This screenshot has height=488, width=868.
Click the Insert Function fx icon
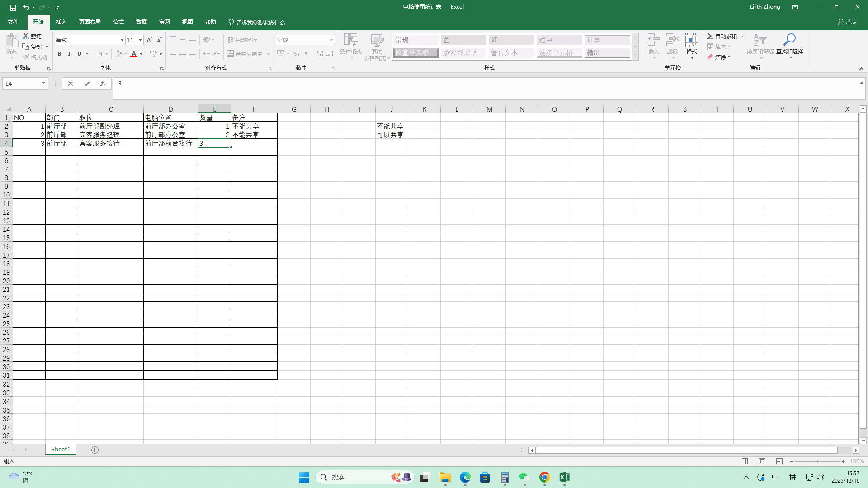pos(103,84)
